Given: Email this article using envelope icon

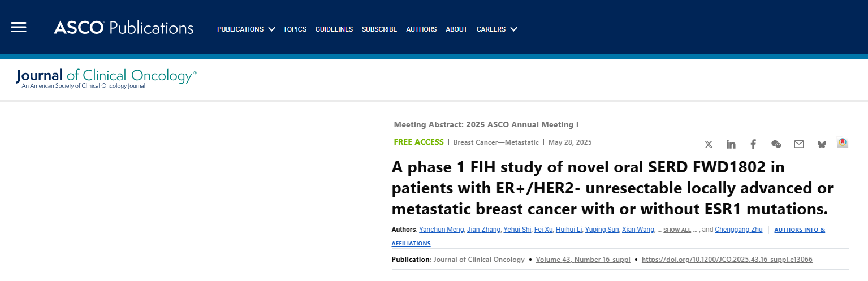Looking at the screenshot, I should 798,144.
